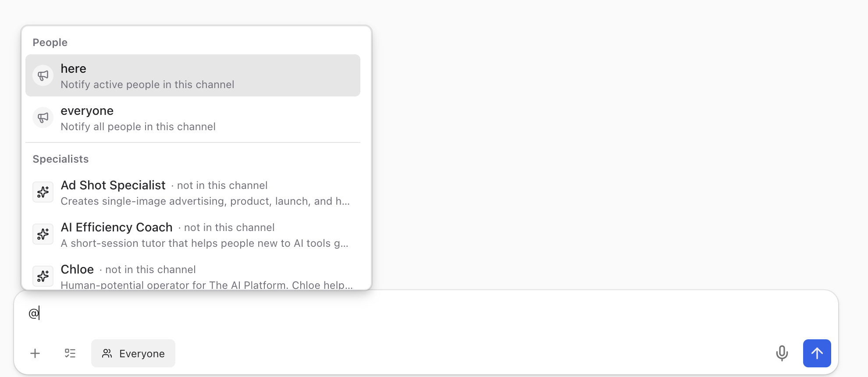Select the everyone mention option

point(193,117)
